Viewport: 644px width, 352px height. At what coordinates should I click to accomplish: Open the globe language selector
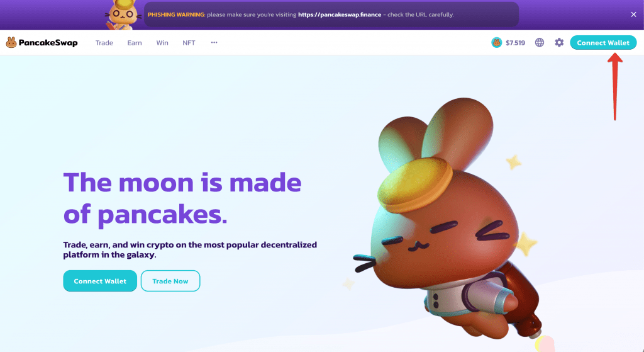pos(539,42)
